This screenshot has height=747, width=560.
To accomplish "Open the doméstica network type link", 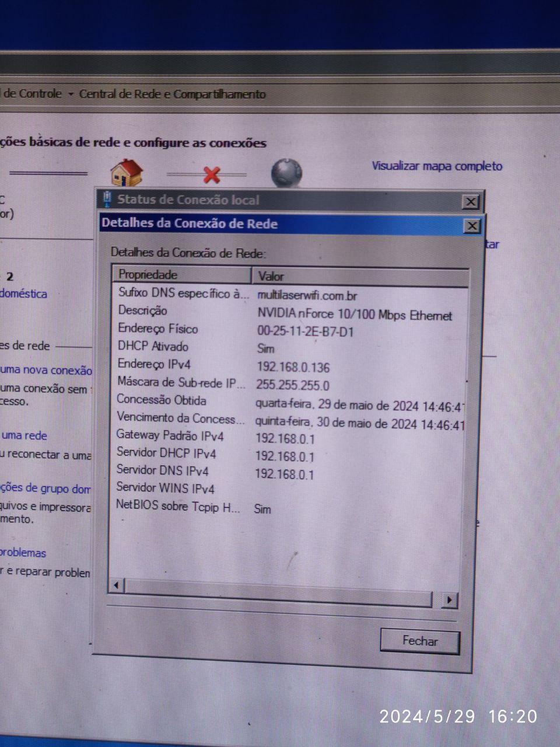I will coord(23,294).
